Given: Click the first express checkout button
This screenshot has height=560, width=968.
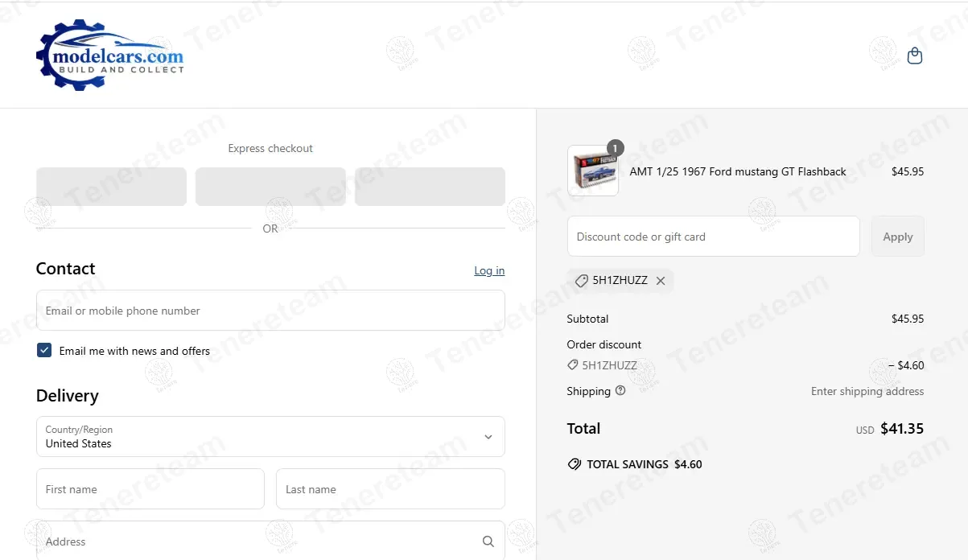Looking at the screenshot, I should [111, 187].
